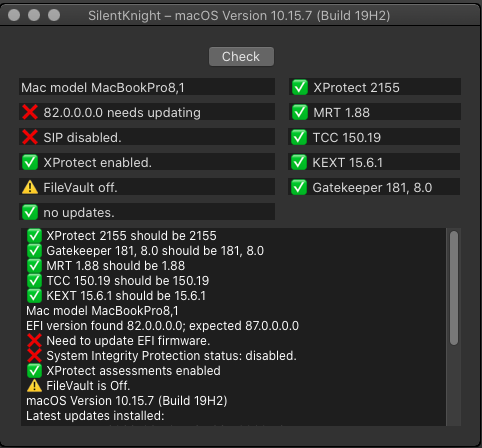482x448 pixels.
Task: Click green checkmark beside no updates
Action: 30,212
